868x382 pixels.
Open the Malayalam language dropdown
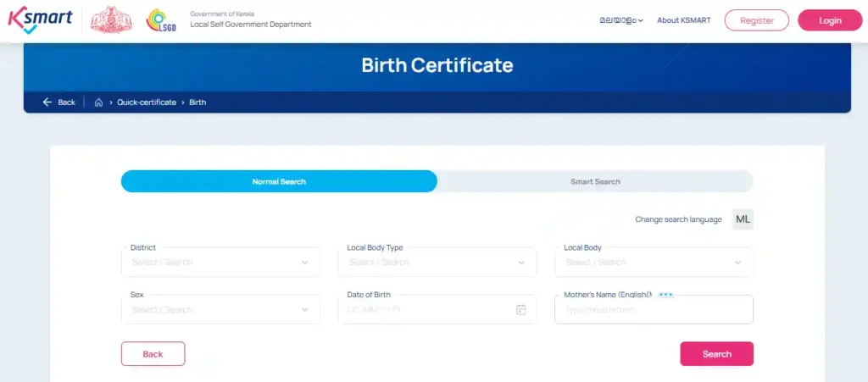click(621, 20)
